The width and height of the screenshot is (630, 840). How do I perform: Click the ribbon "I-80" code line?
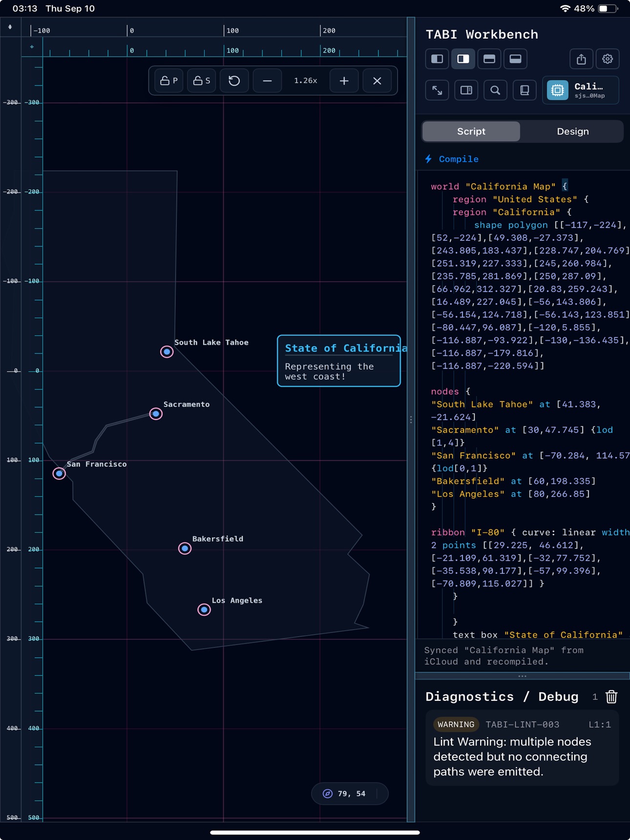tap(530, 533)
